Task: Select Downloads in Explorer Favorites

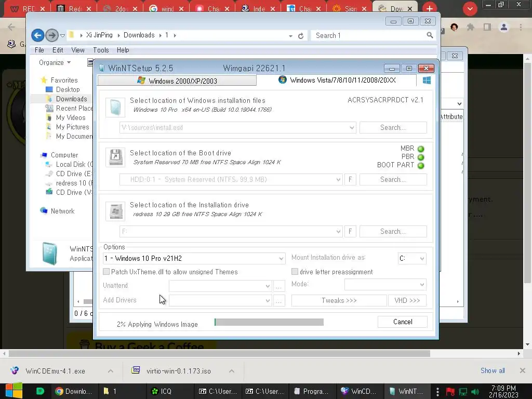Action: 71,99
